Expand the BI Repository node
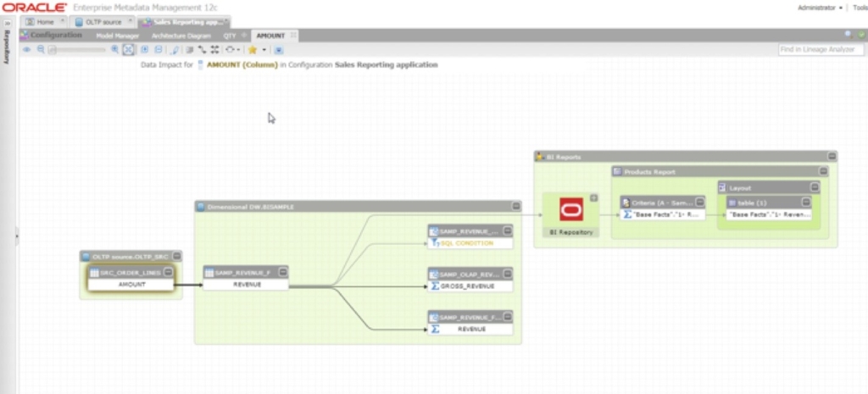This screenshot has width=868, height=394. click(594, 197)
